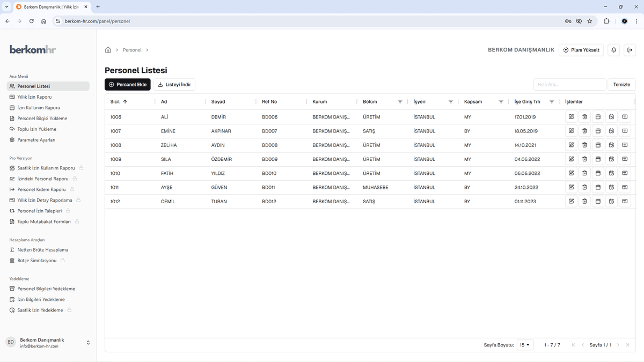Open the calendar icon for ZELİHA AYDIN

coord(598,145)
